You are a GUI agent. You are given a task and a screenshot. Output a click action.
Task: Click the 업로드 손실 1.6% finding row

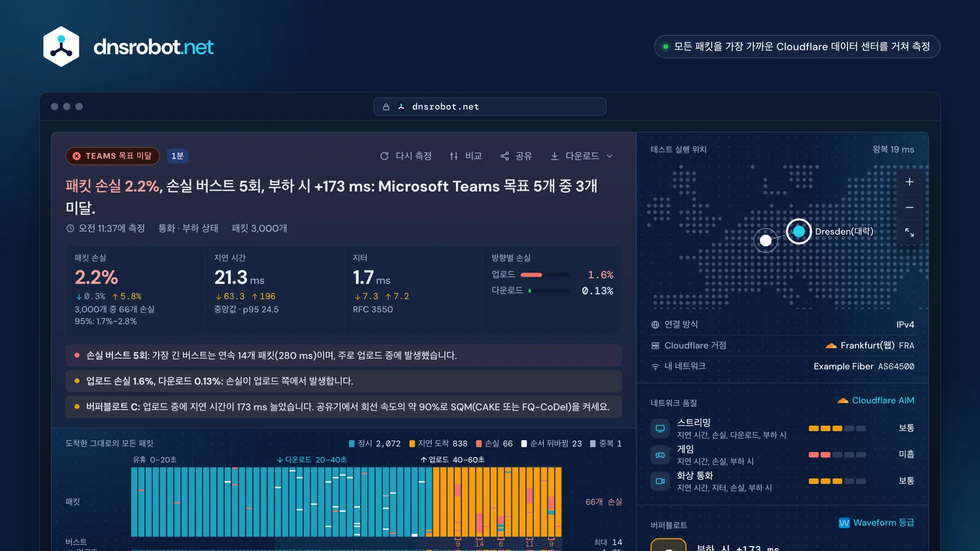click(344, 381)
